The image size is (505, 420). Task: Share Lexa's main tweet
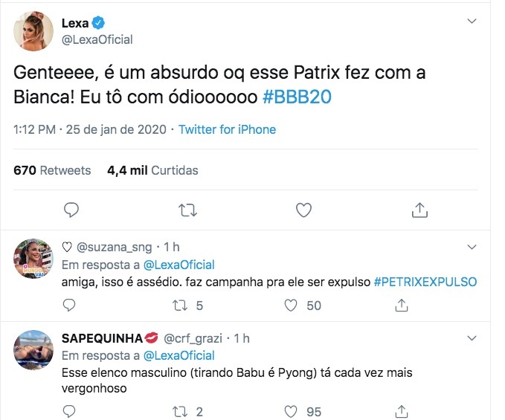[419, 210]
